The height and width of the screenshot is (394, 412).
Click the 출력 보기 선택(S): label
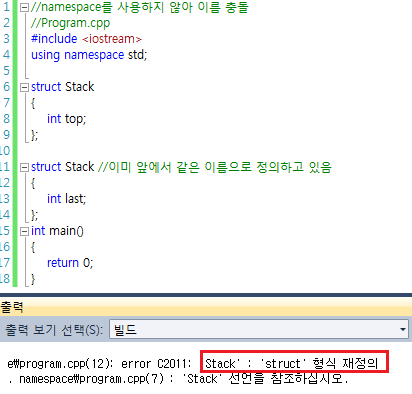click(x=54, y=330)
